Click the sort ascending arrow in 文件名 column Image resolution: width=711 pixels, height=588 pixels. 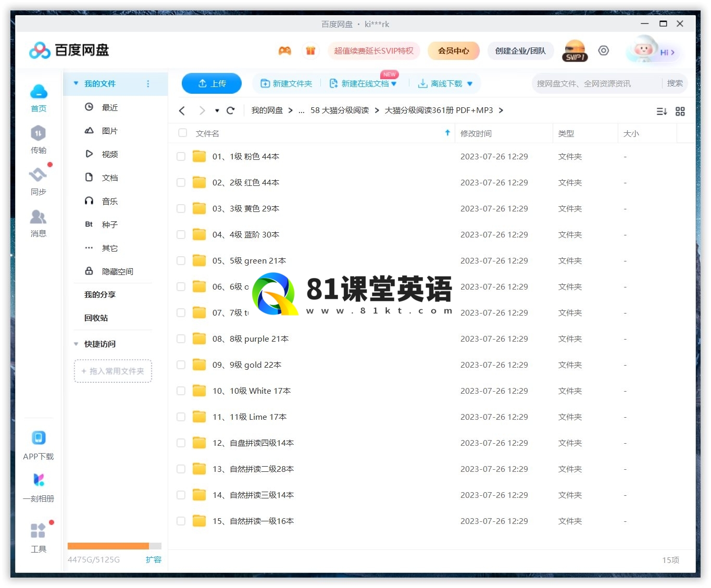[447, 133]
